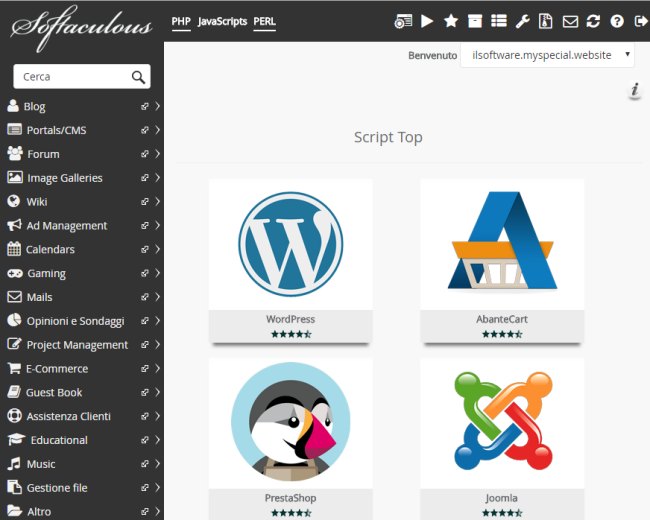Image resolution: width=650 pixels, height=520 pixels.
Task: Click the E-Commerce cart icon
Action: click(x=14, y=368)
